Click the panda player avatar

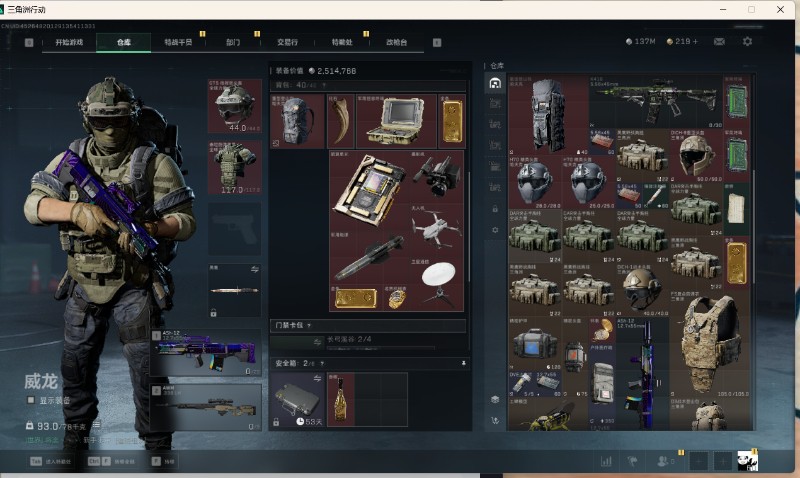pos(747,461)
